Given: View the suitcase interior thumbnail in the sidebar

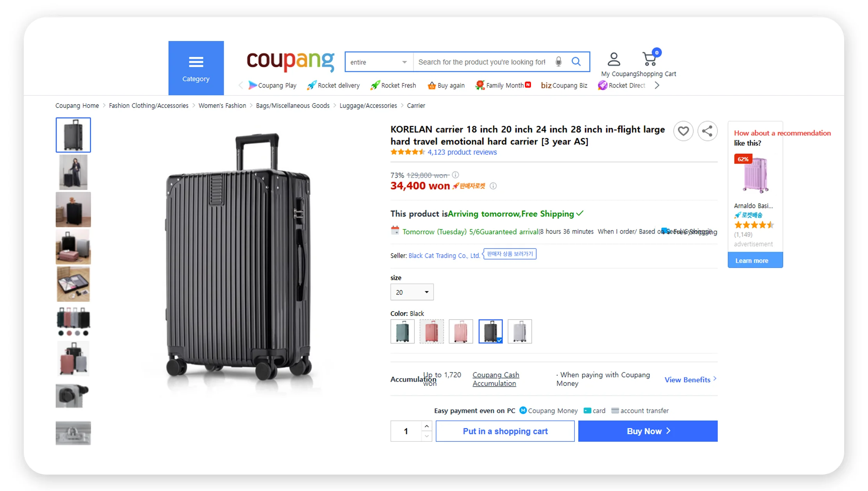Looking at the screenshot, I should tap(73, 284).
